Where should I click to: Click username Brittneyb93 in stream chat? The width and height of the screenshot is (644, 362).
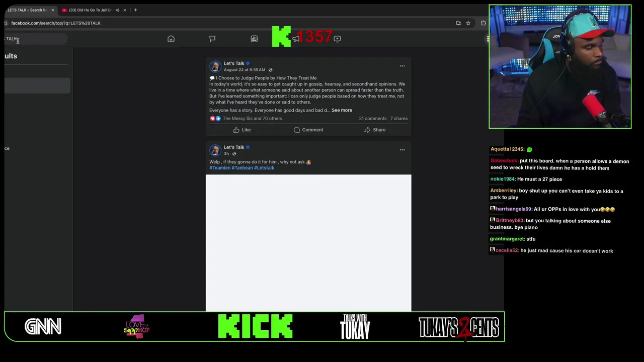[x=510, y=221]
